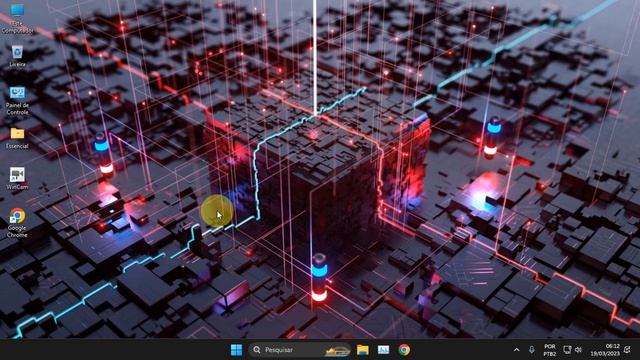The width and height of the screenshot is (640, 360).
Task: Open Painel de Controle desktop shortcut
Action: click(17, 100)
